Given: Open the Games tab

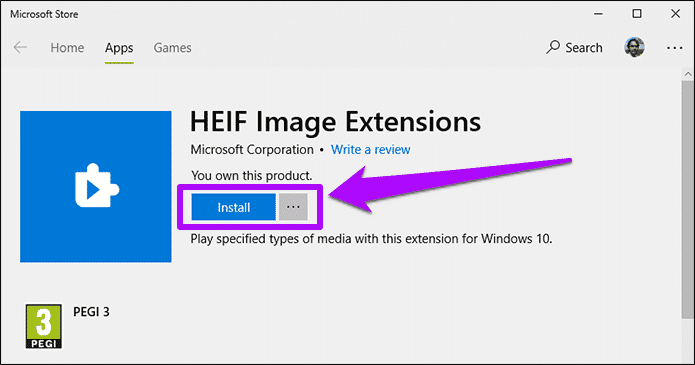Looking at the screenshot, I should click(x=172, y=47).
